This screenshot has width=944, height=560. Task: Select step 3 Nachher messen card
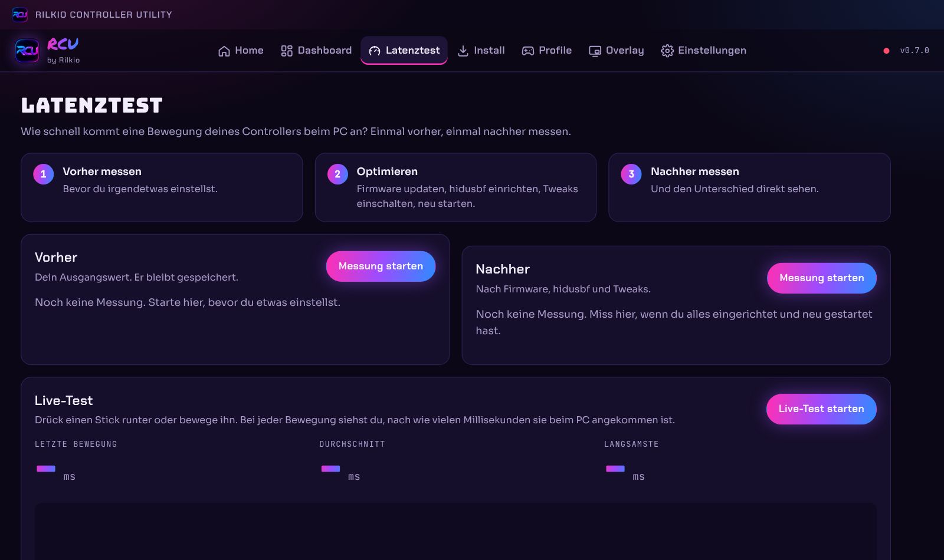(x=749, y=187)
